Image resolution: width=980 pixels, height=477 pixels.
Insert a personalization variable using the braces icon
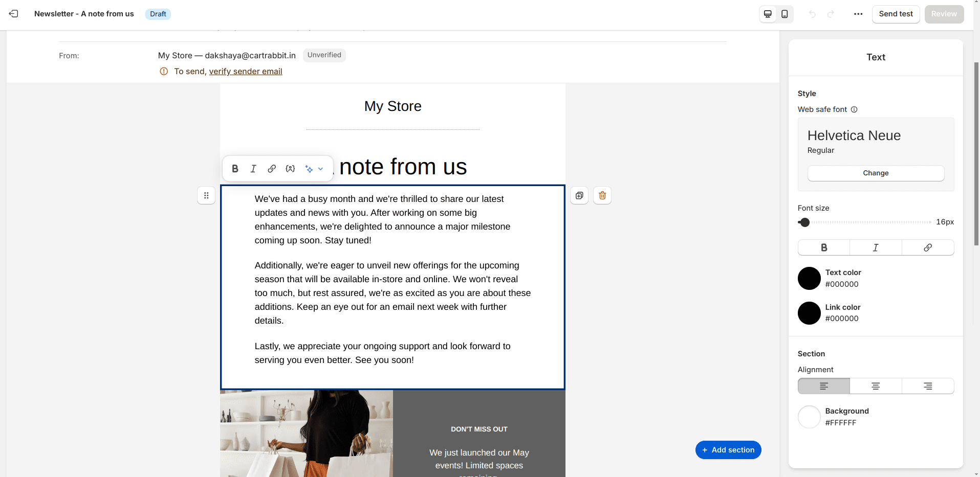tap(290, 168)
